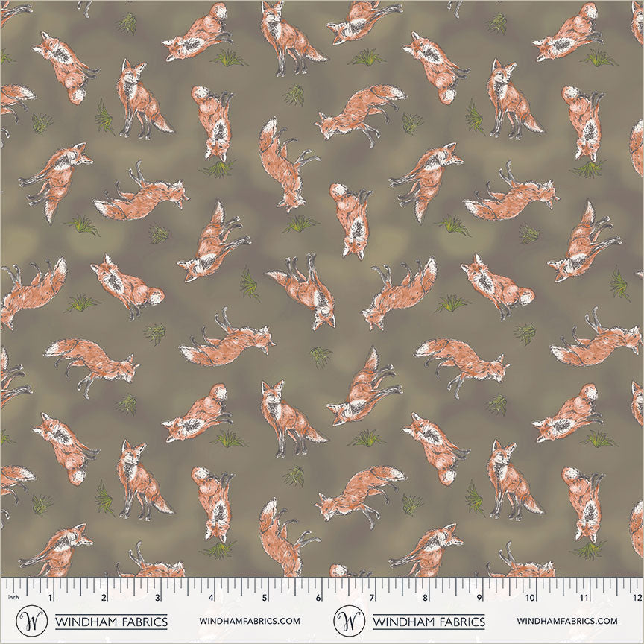Click the right circular Windham W logo

pos(349,620)
